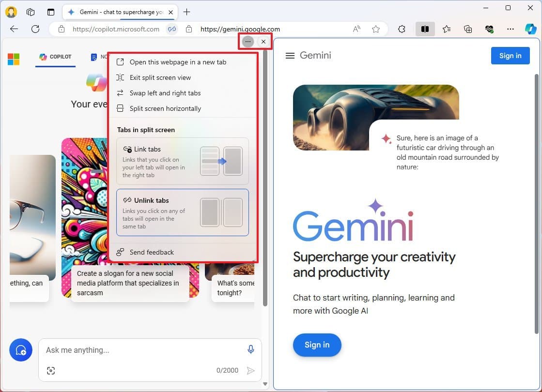Select the Link tabs option
Screen dimensions: 542x392
pos(183,161)
